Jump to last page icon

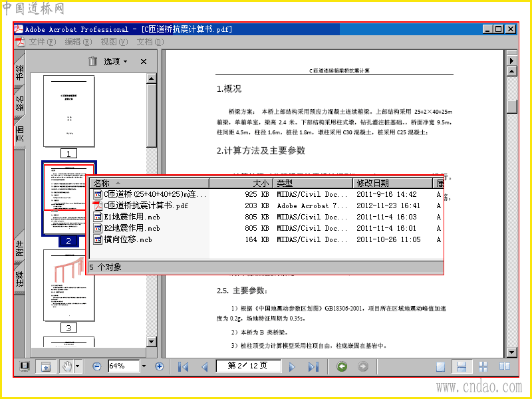click(x=313, y=367)
